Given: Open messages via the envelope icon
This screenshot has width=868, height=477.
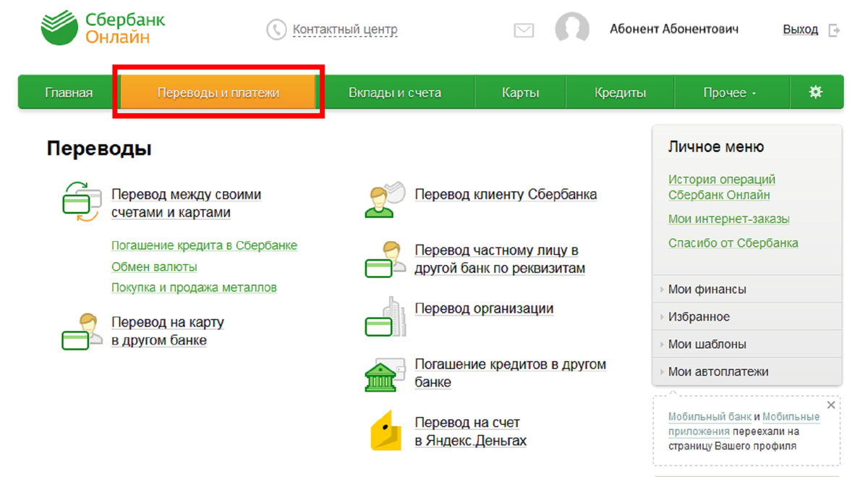Looking at the screenshot, I should (x=524, y=30).
